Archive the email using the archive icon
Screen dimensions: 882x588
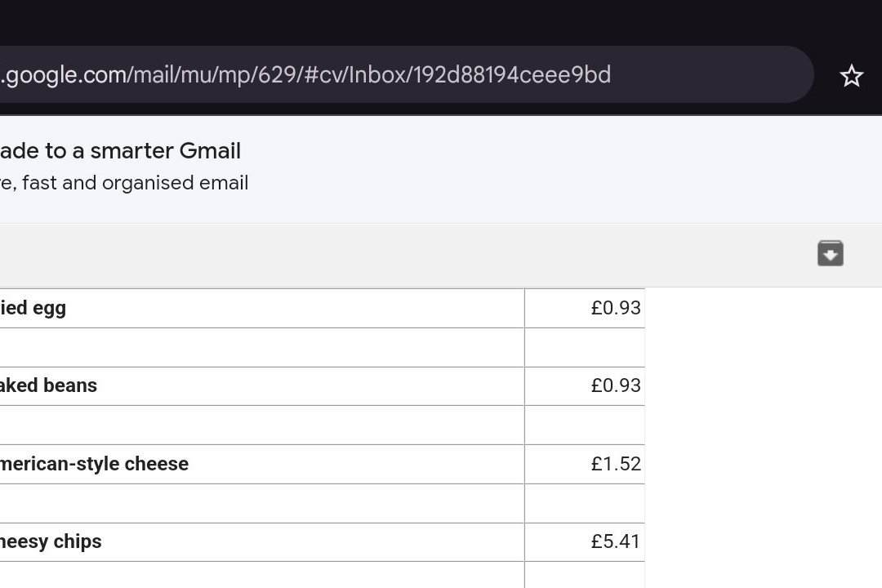point(831,253)
